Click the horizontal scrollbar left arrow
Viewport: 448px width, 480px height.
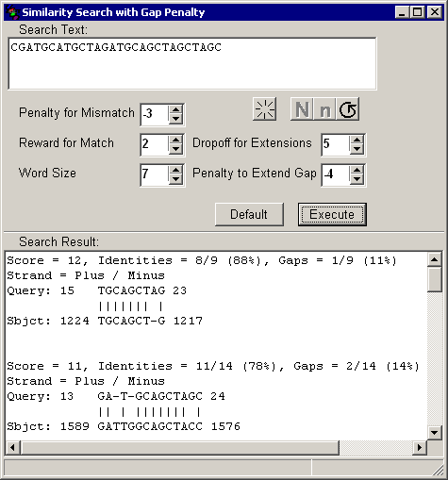tap(13, 447)
